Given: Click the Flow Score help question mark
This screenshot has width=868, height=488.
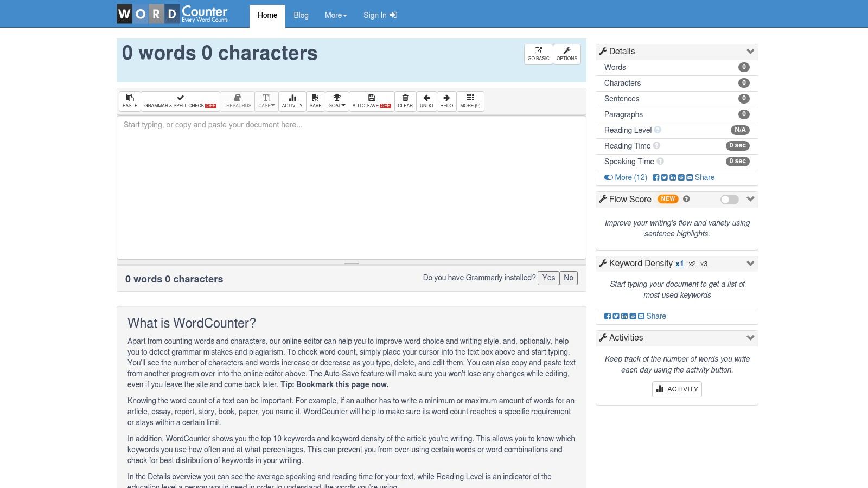Looking at the screenshot, I should [x=686, y=199].
